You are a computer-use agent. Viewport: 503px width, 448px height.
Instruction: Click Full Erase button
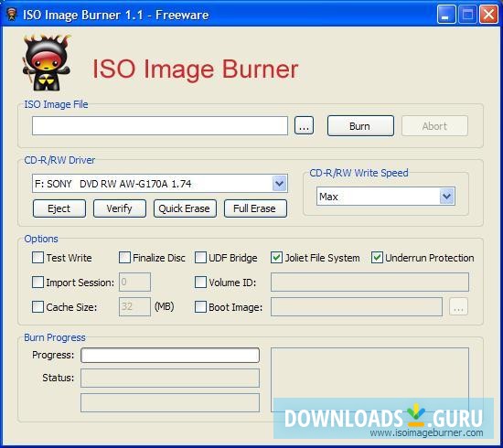(255, 208)
